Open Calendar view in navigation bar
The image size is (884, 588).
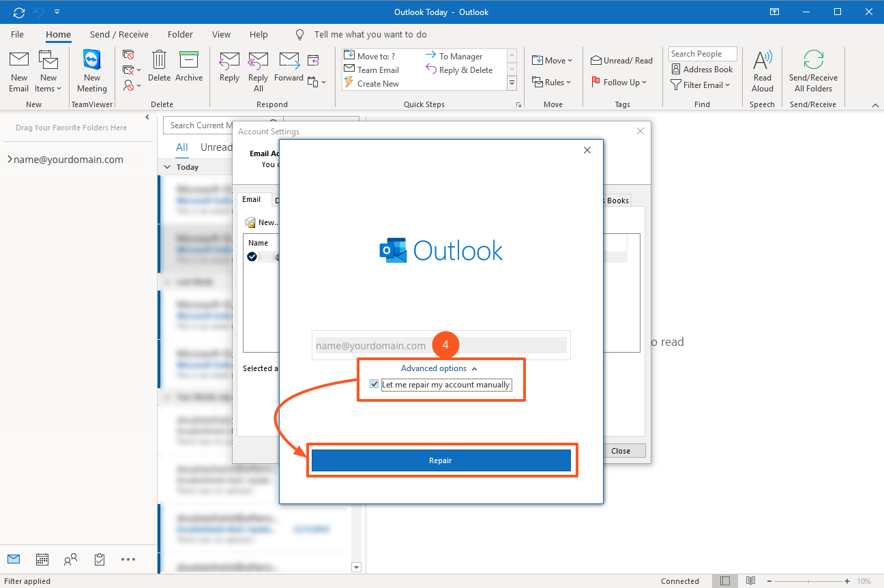pyautogui.click(x=42, y=559)
